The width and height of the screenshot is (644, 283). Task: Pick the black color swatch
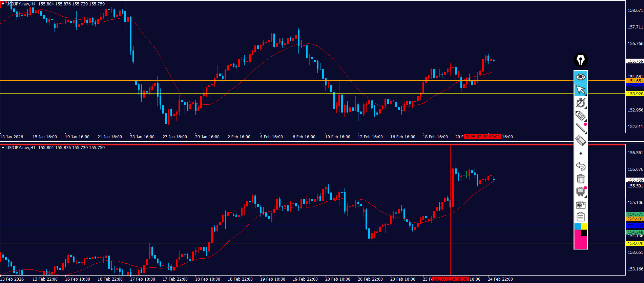584,233
